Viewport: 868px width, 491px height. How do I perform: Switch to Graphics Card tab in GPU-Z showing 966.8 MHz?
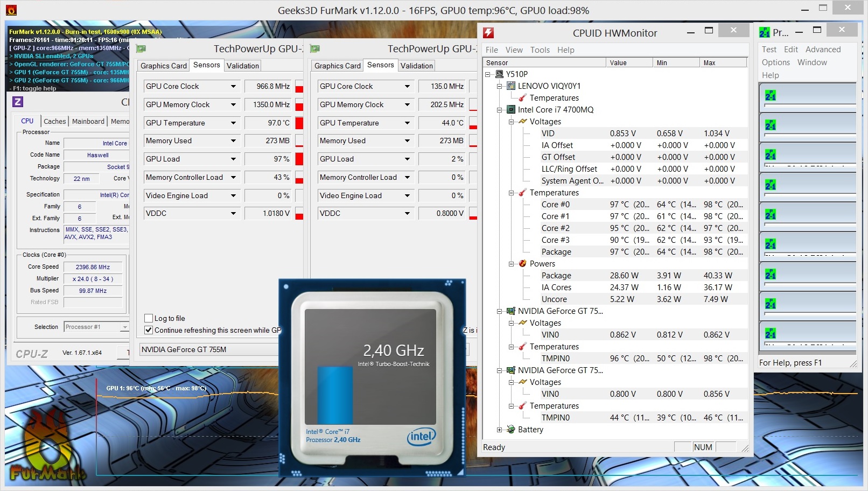[164, 66]
